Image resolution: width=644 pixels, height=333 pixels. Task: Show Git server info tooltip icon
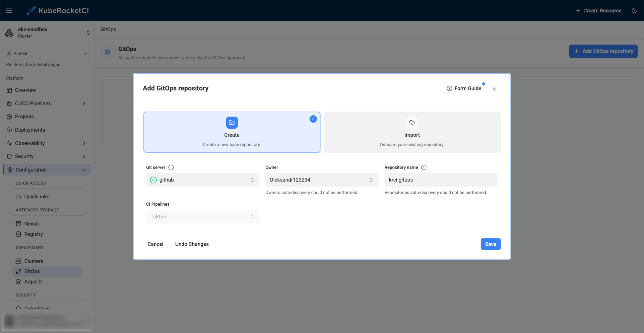pos(171,168)
